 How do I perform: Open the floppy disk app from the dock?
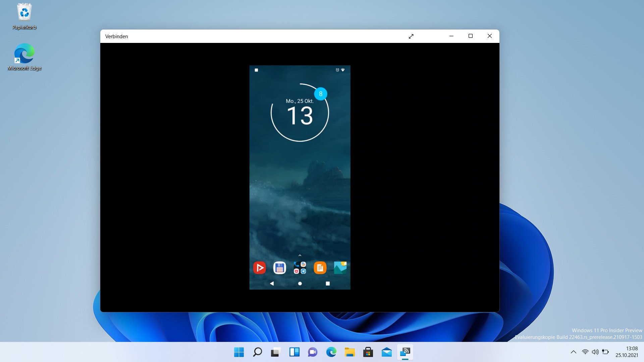(x=279, y=267)
